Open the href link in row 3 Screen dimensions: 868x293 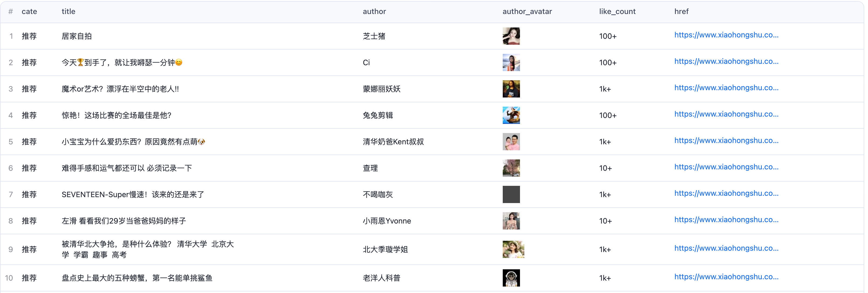click(726, 88)
